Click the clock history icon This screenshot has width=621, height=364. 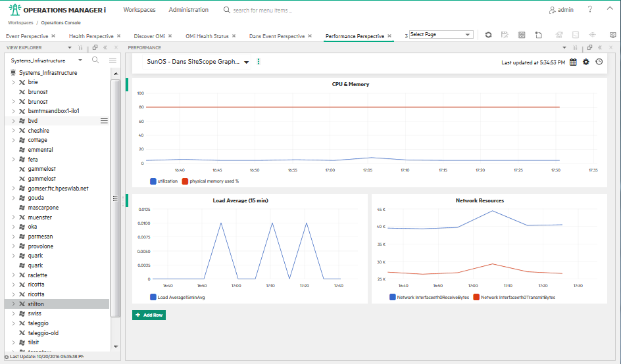(x=599, y=62)
